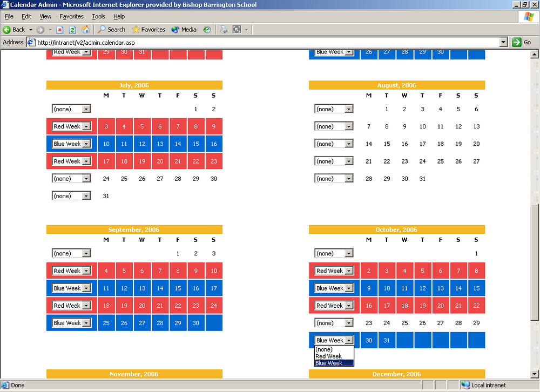540x392 pixels.
Task: Click day 17 in August
Action: 423,144
